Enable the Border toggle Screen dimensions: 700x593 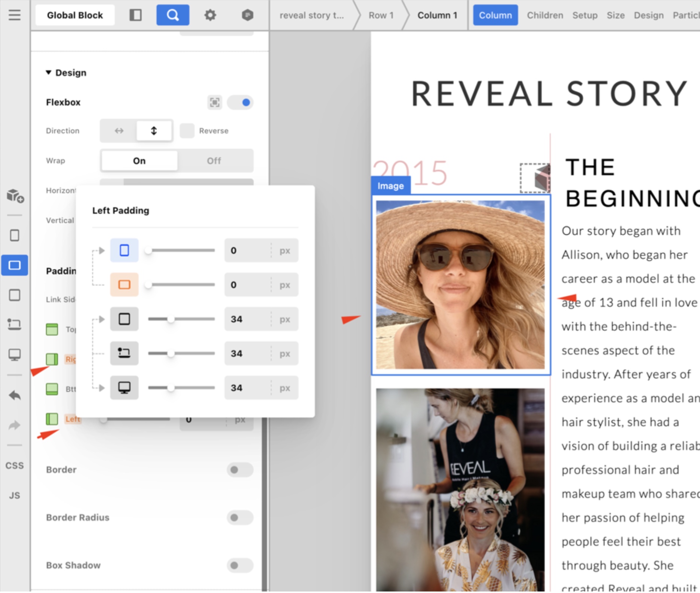(239, 470)
